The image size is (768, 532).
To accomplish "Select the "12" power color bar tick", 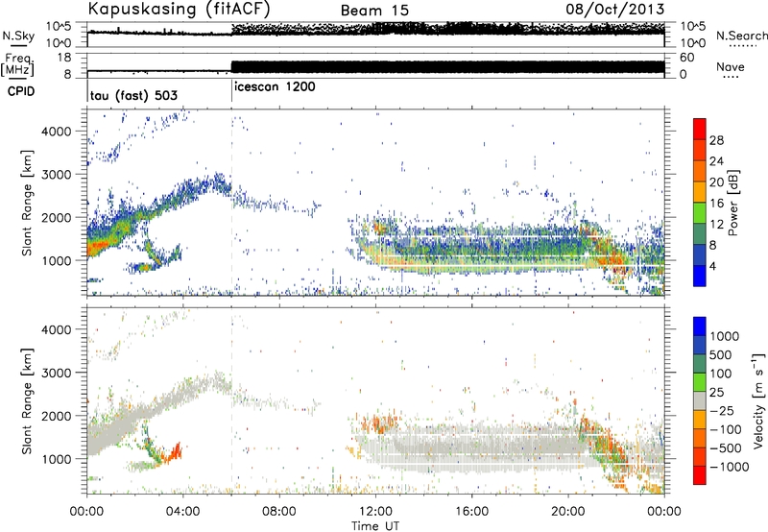I will [x=716, y=225].
